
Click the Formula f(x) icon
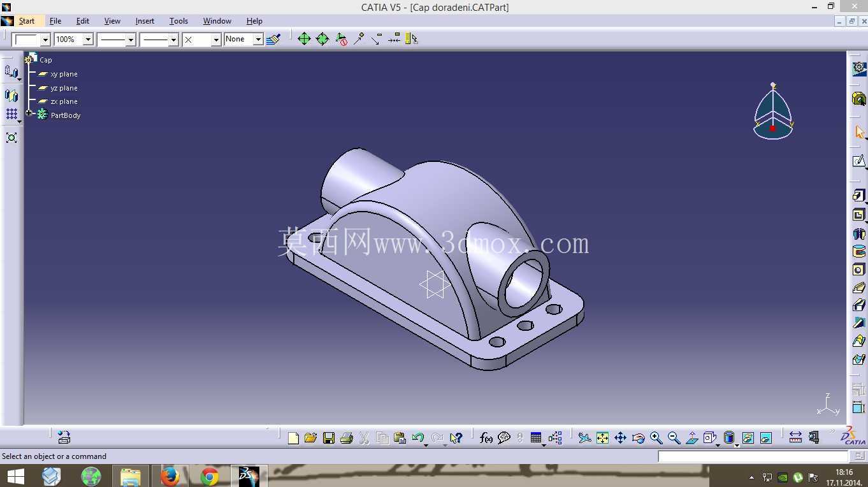tap(486, 438)
